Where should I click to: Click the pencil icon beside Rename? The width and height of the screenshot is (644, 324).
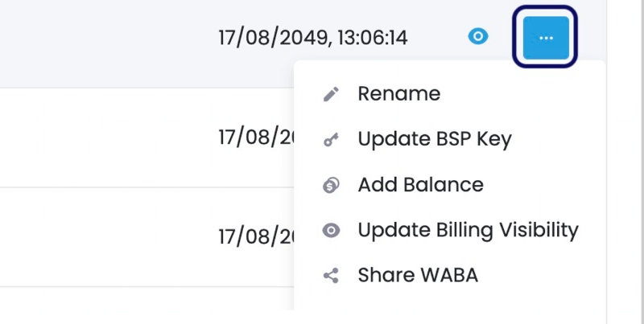(331, 94)
